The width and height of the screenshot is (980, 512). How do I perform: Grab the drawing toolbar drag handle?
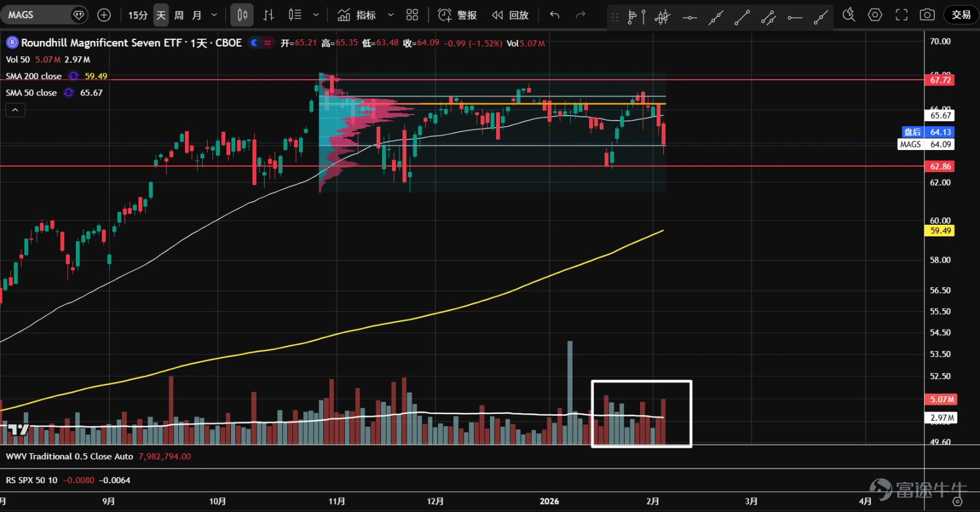[615, 17]
